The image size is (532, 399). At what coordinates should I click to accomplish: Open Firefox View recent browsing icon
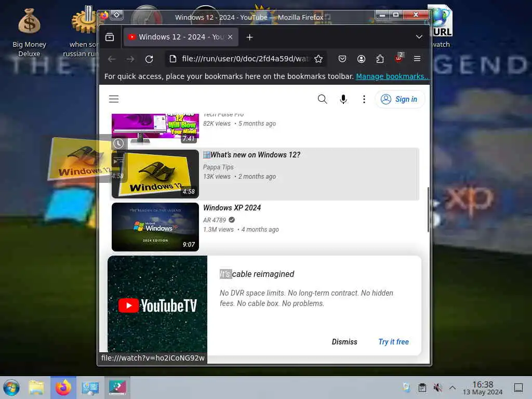(x=110, y=37)
